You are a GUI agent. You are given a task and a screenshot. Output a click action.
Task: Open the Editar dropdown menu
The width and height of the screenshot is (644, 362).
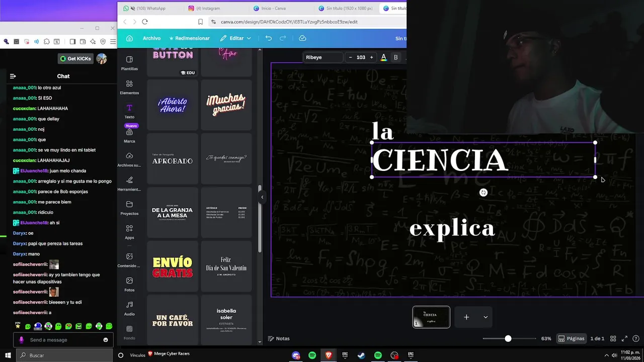[x=235, y=38]
